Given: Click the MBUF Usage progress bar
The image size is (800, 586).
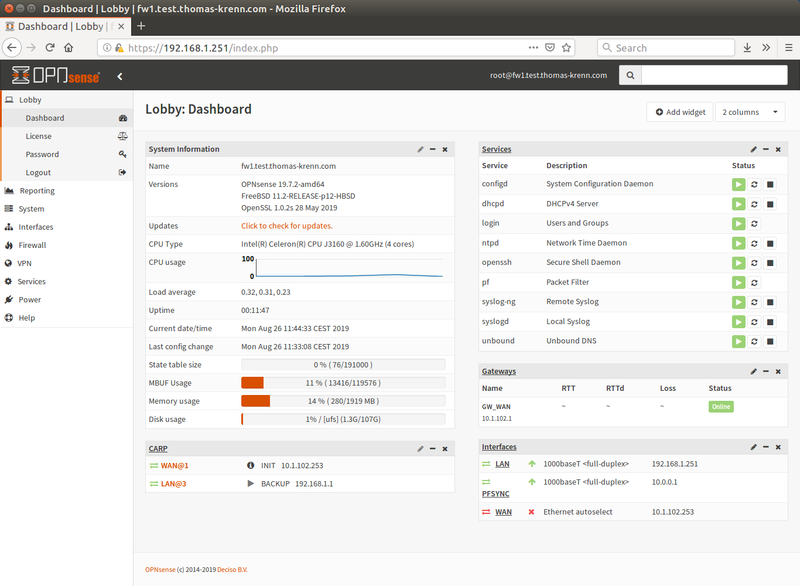Looking at the screenshot, I should click(x=343, y=383).
